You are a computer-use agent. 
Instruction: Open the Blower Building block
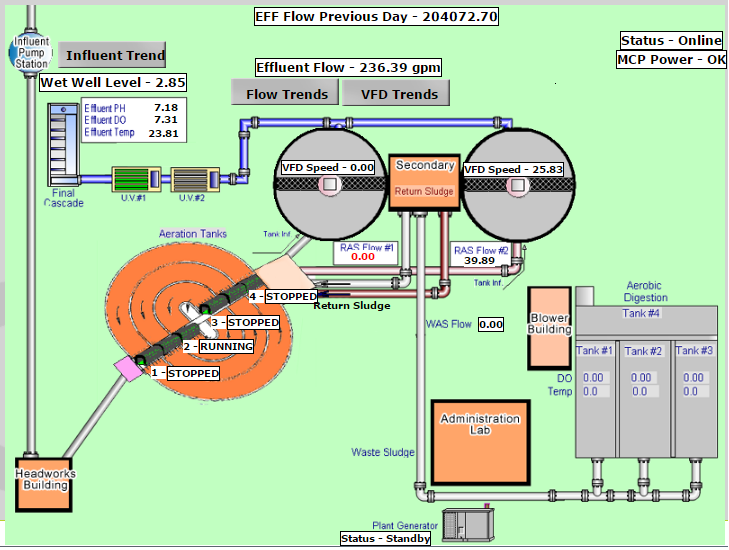549,328
